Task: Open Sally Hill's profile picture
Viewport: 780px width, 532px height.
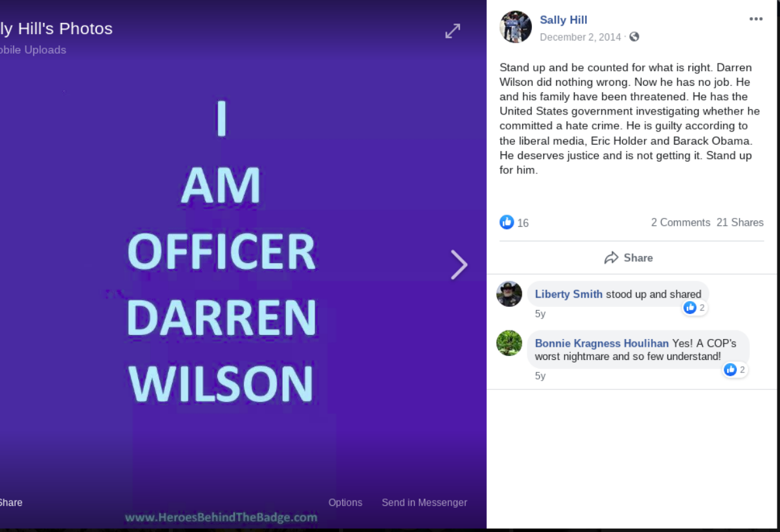Action: 516,27
